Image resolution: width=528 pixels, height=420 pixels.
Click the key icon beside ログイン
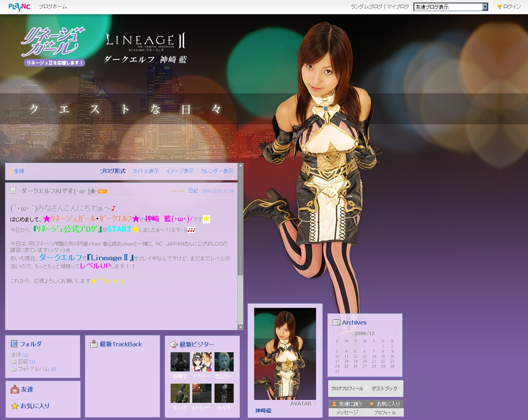[x=499, y=7]
